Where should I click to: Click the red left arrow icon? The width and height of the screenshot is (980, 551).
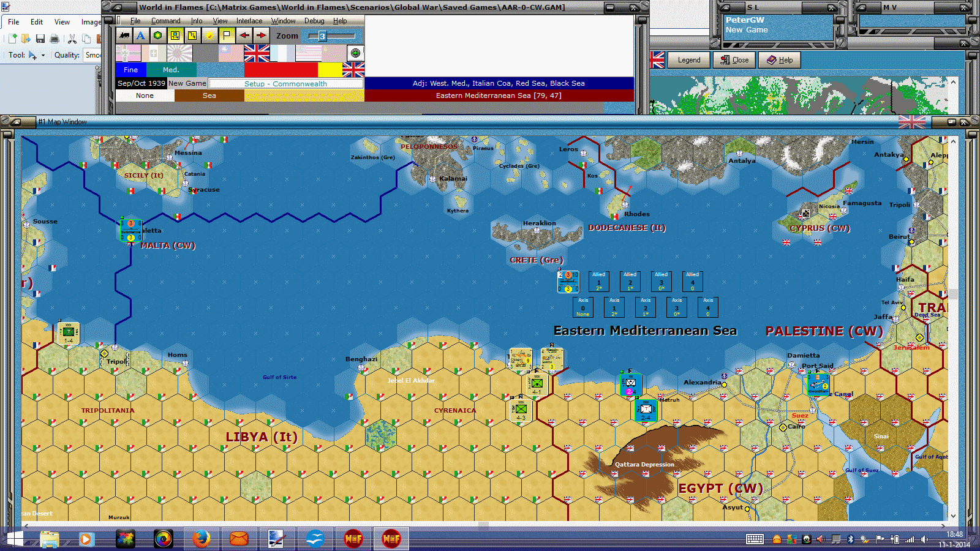tap(244, 36)
